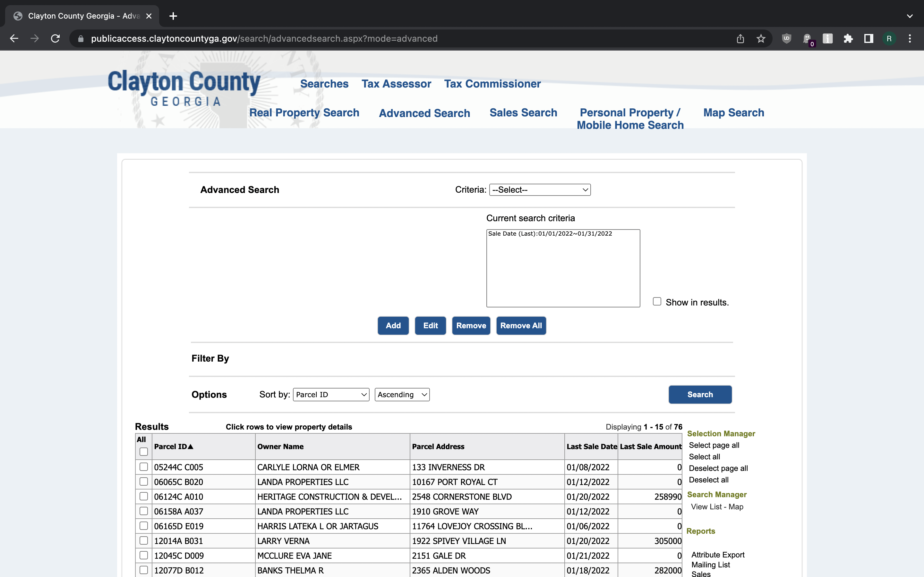Viewport: 924px width, 577px height.
Task: Expand Sort by Parcel ID dropdown
Action: coord(331,395)
